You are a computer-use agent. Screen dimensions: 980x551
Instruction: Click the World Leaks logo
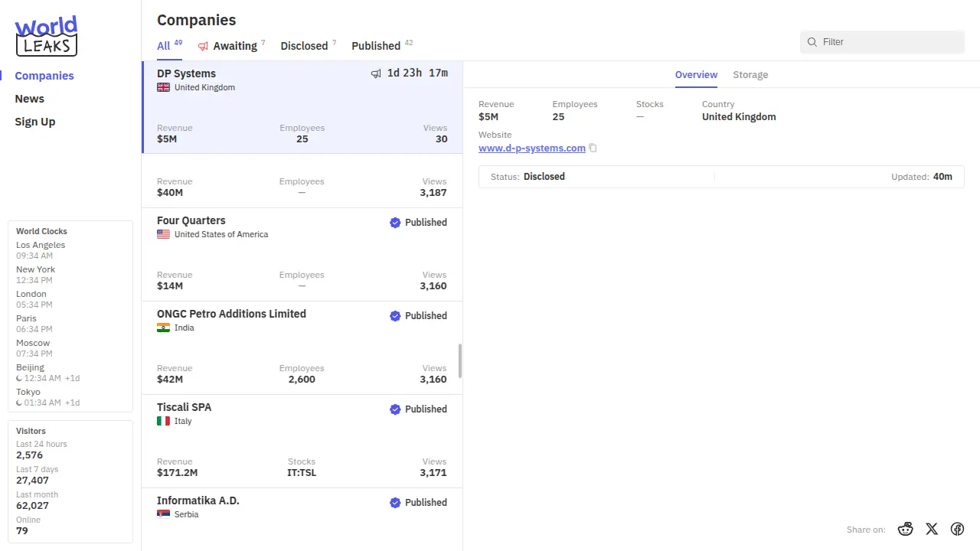[46, 36]
